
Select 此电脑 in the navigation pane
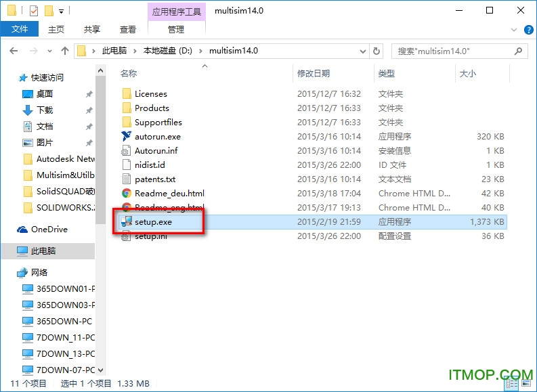[48, 251]
